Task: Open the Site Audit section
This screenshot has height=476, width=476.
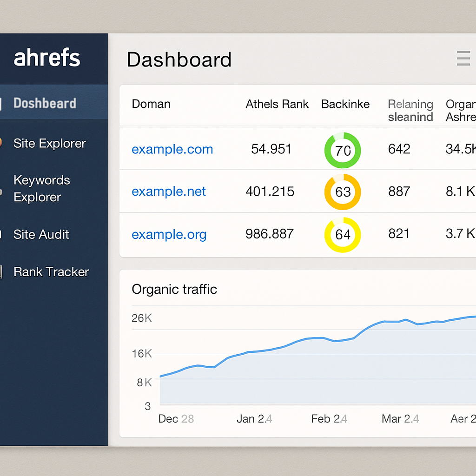Action: [41, 234]
